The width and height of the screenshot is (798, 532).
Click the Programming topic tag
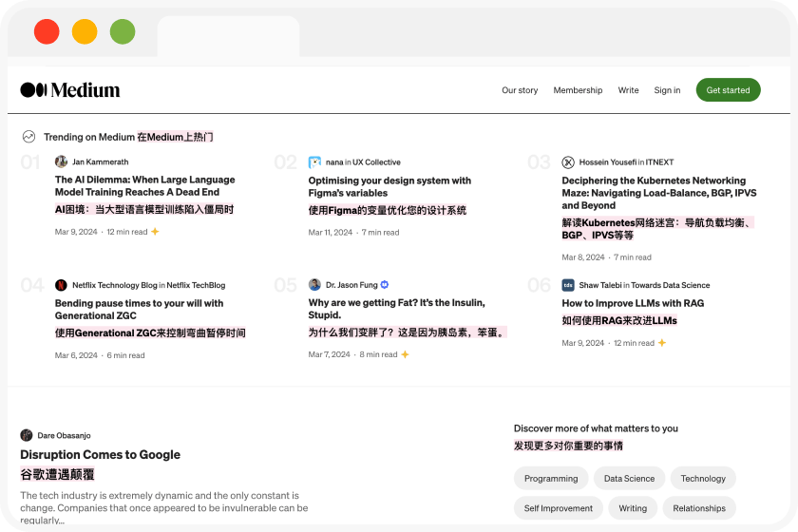tap(551, 479)
